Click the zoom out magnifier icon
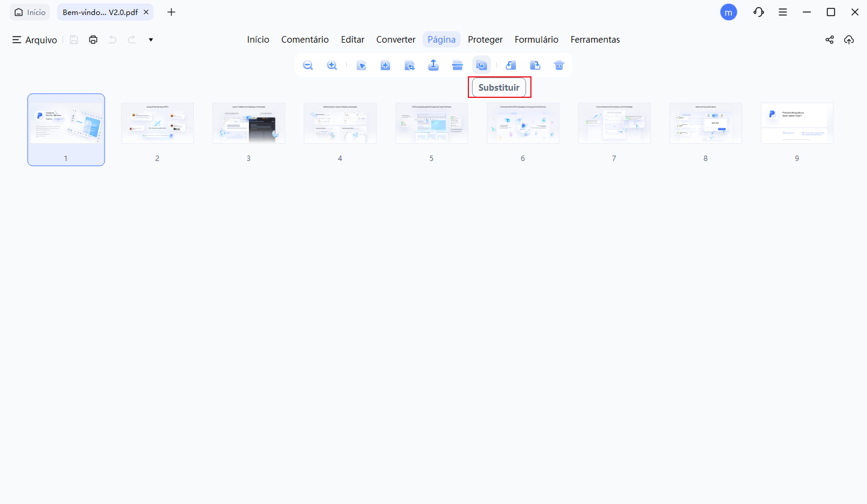The image size is (867, 504). click(x=308, y=65)
